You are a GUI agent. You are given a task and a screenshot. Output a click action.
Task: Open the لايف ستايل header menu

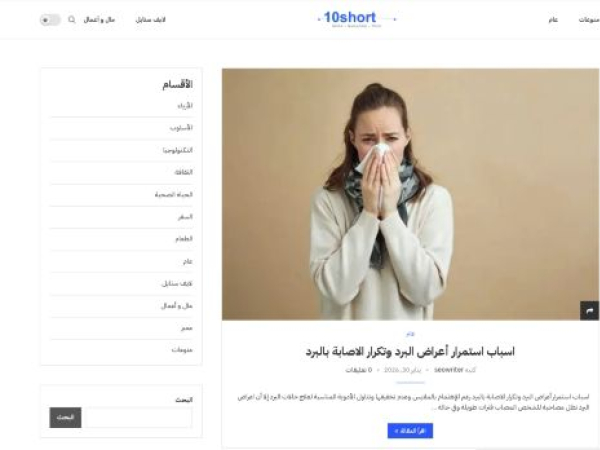pyautogui.click(x=150, y=20)
